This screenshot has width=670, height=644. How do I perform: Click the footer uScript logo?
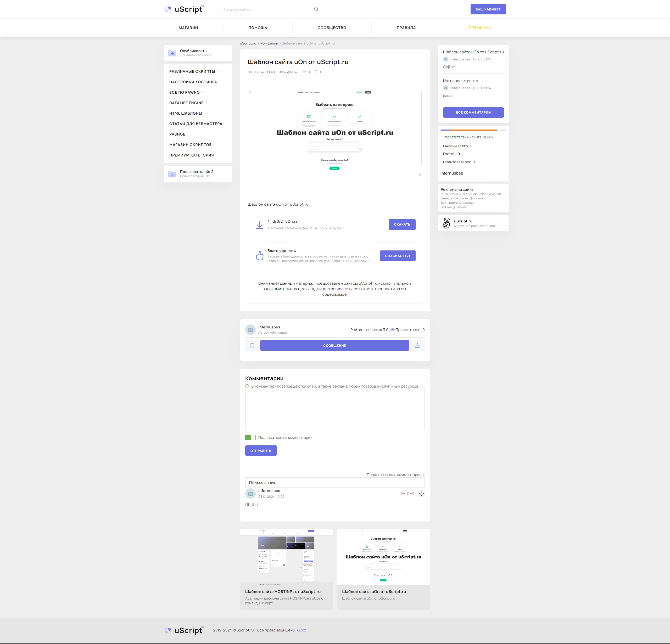[x=185, y=630]
